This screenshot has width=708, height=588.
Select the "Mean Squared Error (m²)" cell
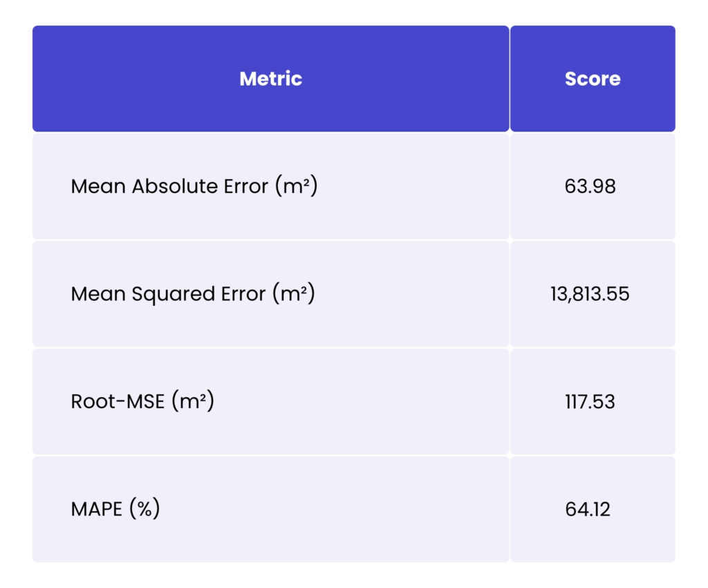[x=193, y=294]
